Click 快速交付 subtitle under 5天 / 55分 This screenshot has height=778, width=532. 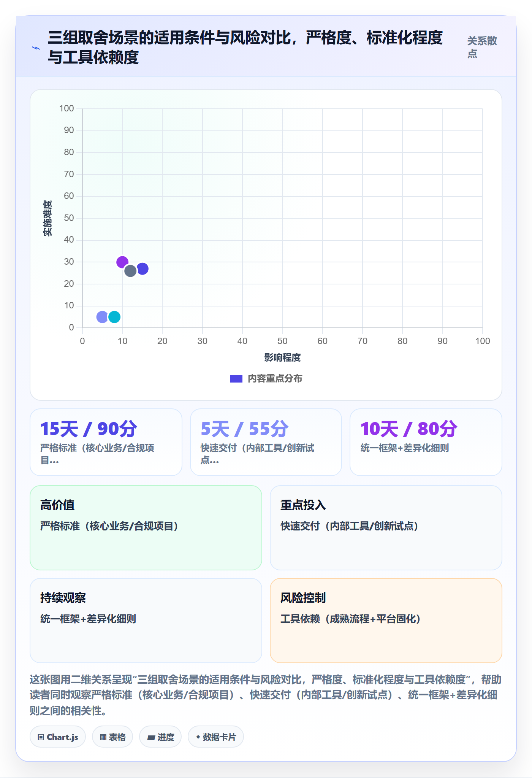[x=257, y=454]
